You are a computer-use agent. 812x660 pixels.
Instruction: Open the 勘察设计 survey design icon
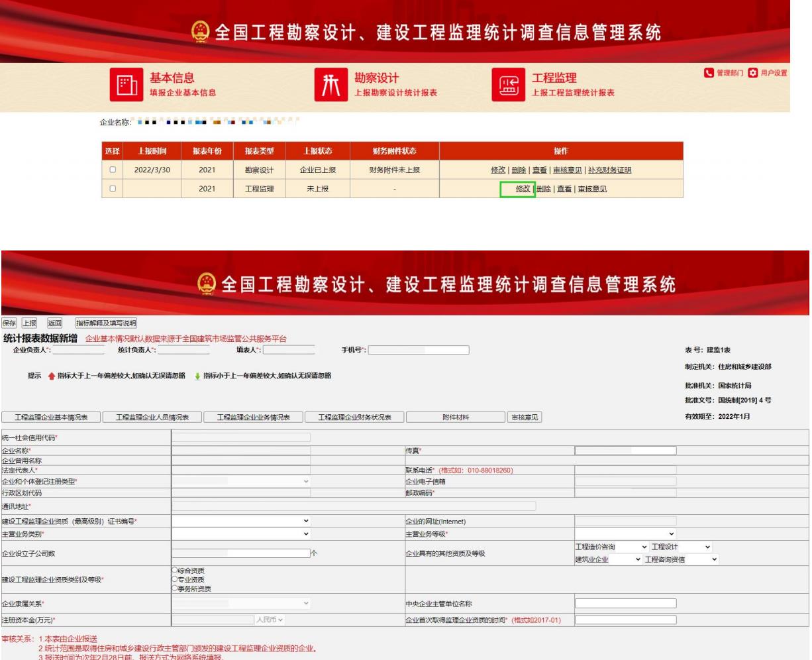[x=330, y=85]
